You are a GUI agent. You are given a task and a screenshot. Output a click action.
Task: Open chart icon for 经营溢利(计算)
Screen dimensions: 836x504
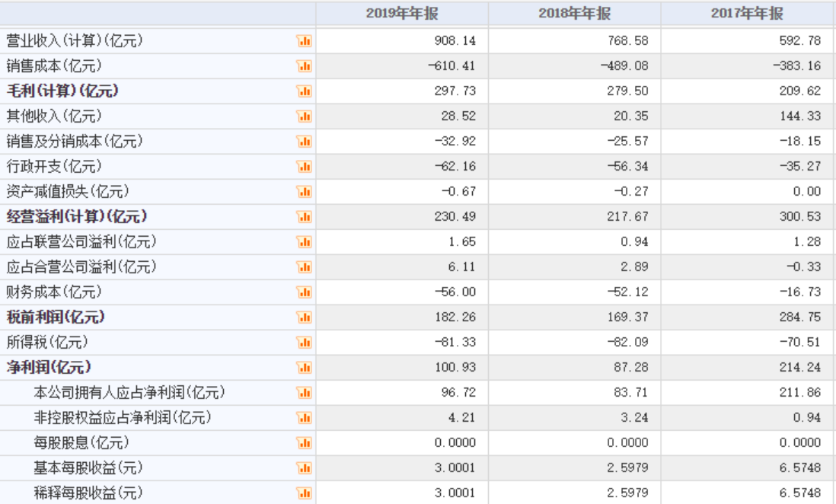[305, 217]
